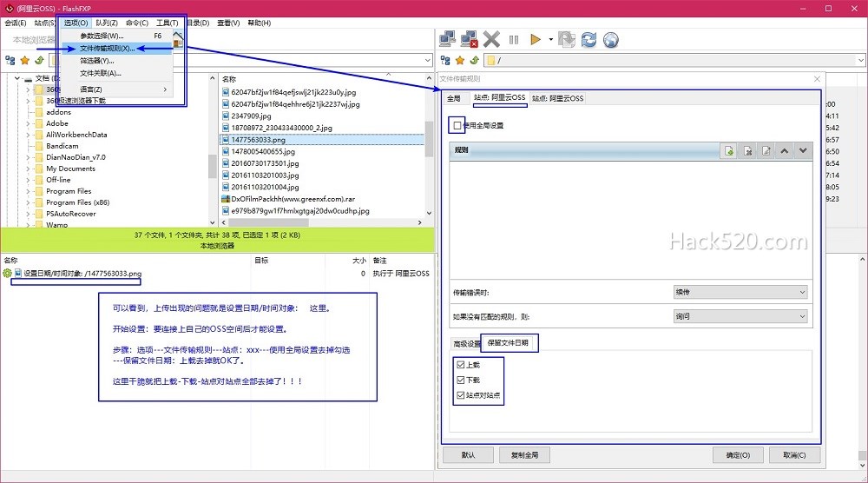Click the 取消(C) button
Screen dimensions: 868x483
794,454
